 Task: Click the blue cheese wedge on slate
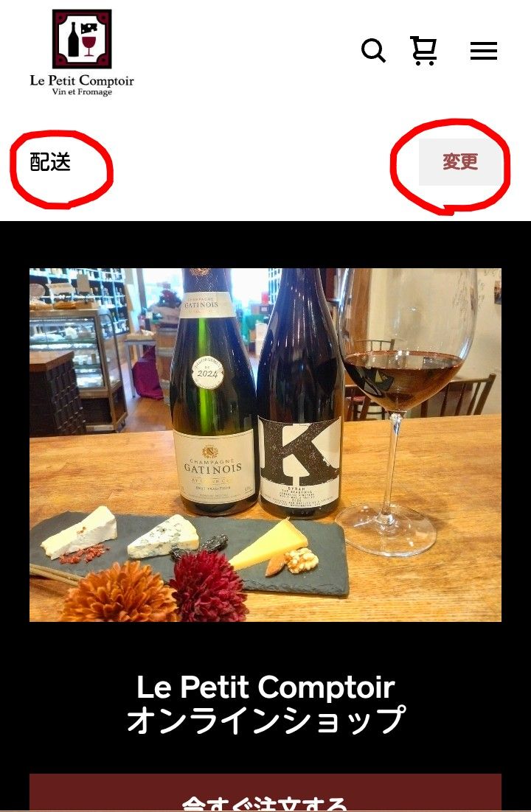coord(163,536)
